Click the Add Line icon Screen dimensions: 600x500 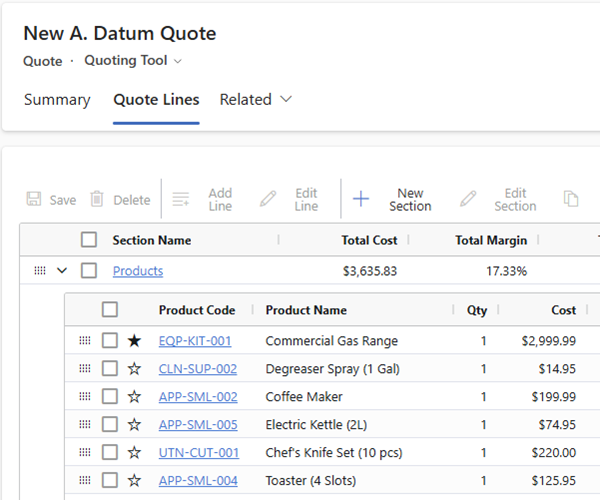tap(181, 199)
